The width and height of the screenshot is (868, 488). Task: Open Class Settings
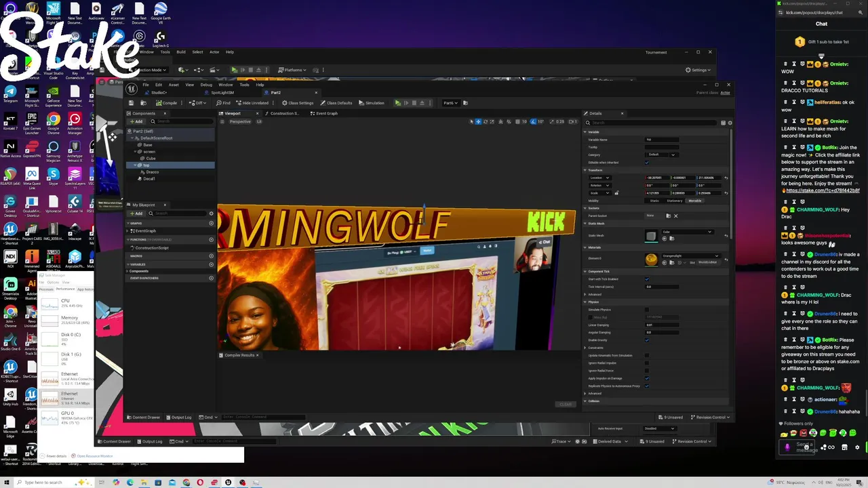tap(298, 103)
